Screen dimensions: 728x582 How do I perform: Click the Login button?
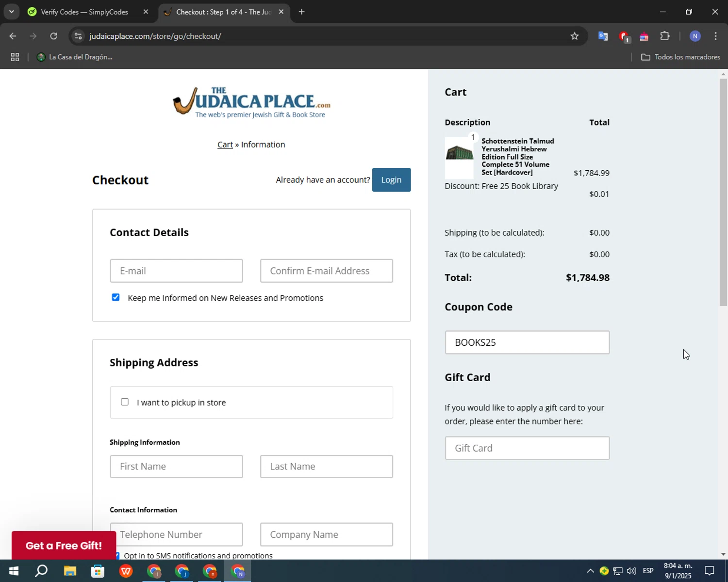point(391,180)
